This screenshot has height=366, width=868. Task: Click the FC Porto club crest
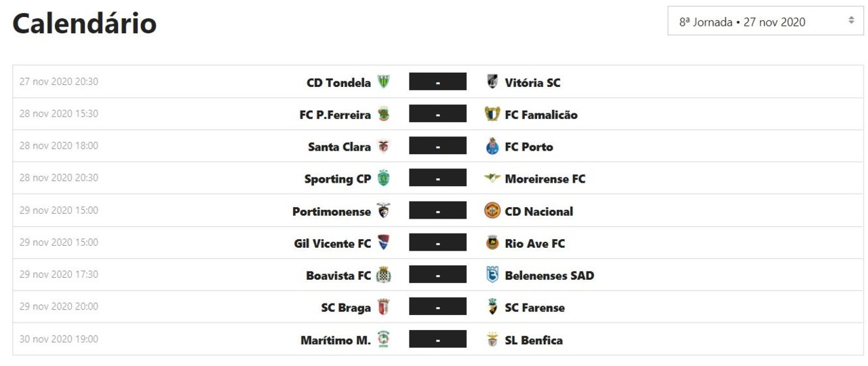[x=492, y=147]
